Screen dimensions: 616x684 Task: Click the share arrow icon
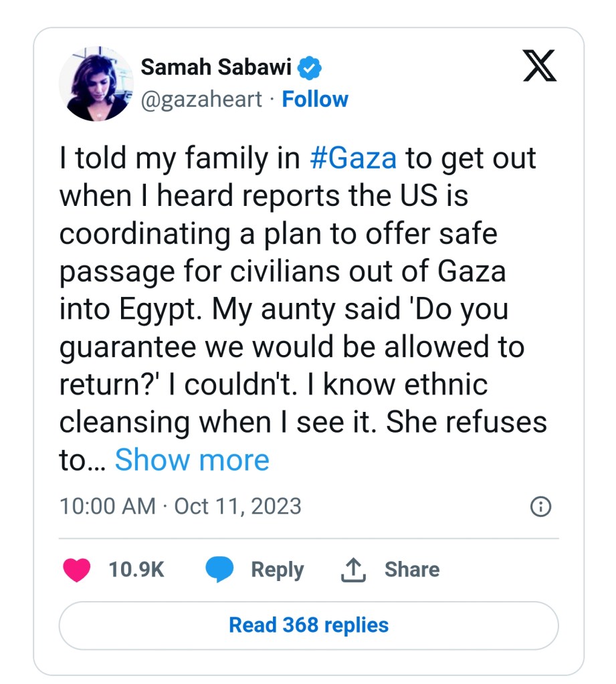tap(353, 570)
